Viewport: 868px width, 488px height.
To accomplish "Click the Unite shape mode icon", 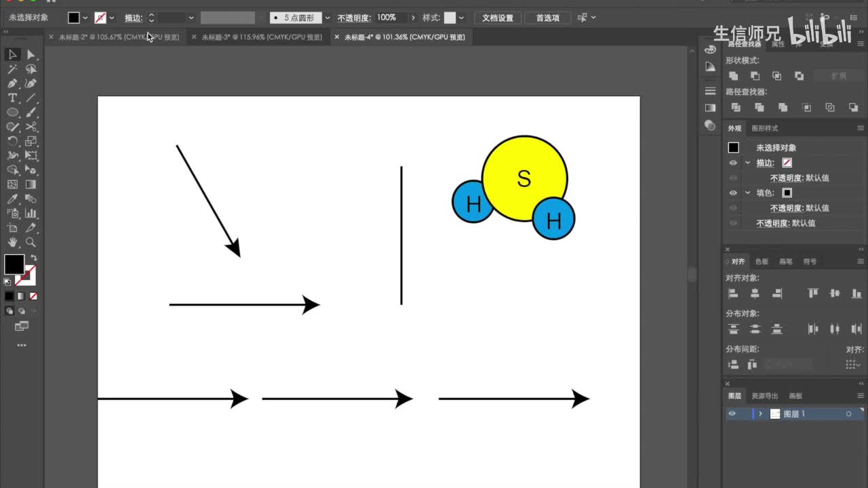I will (733, 76).
